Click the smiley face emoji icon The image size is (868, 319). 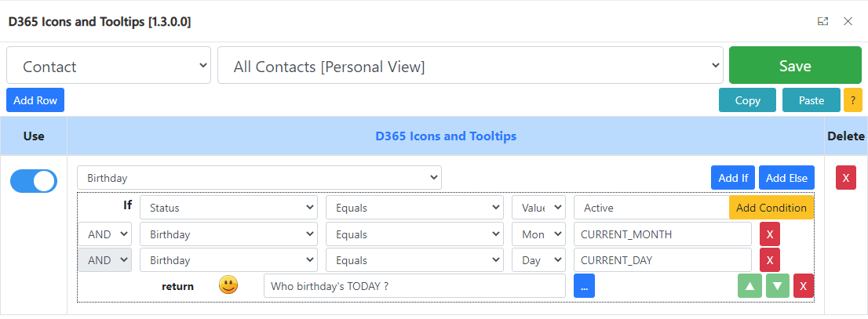pyautogui.click(x=228, y=285)
